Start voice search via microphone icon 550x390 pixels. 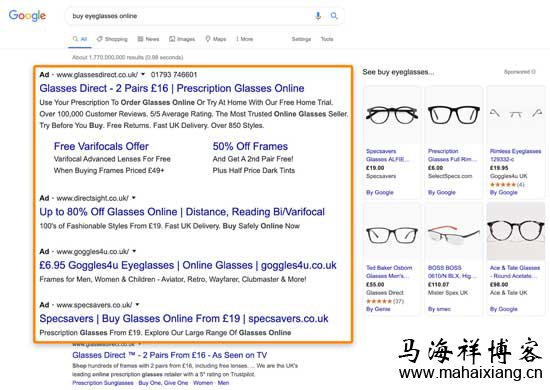point(318,16)
